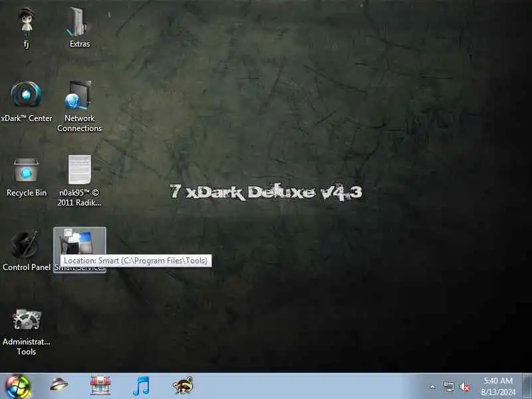Open network status tray icon
Image resolution: width=532 pixels, height=399 pixels.
point(448,386)
